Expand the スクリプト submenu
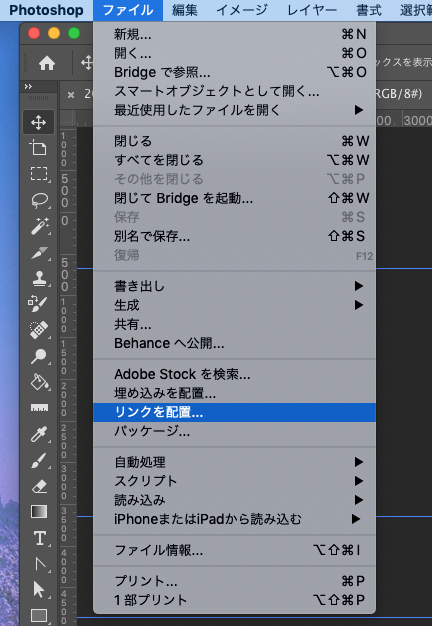The image size is (432, 626). click(x=234, y=481)
